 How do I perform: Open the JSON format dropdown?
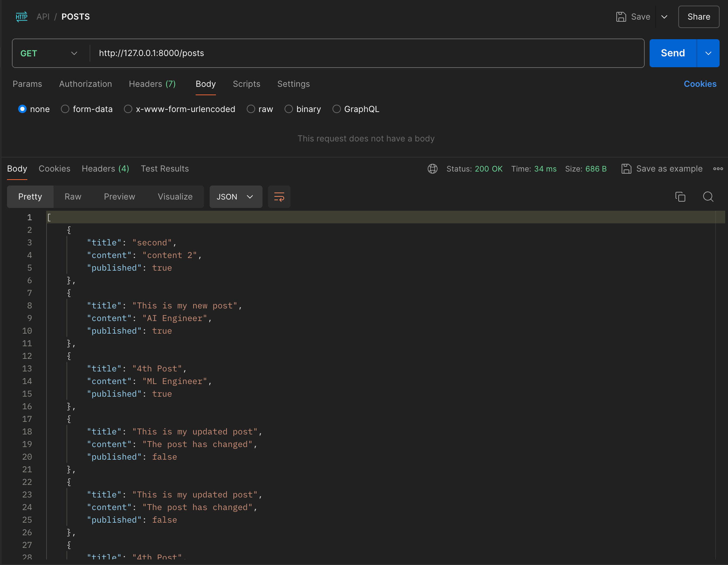click(236, 197)
